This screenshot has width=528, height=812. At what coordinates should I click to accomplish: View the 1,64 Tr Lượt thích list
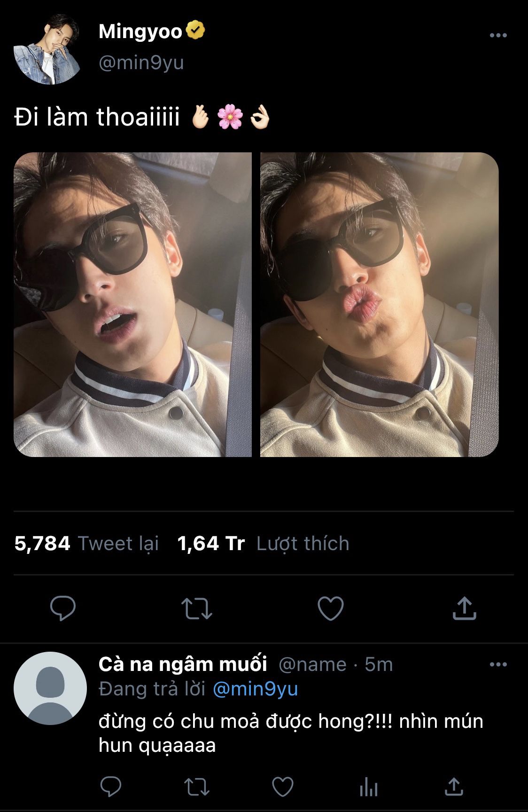(263, 544)
